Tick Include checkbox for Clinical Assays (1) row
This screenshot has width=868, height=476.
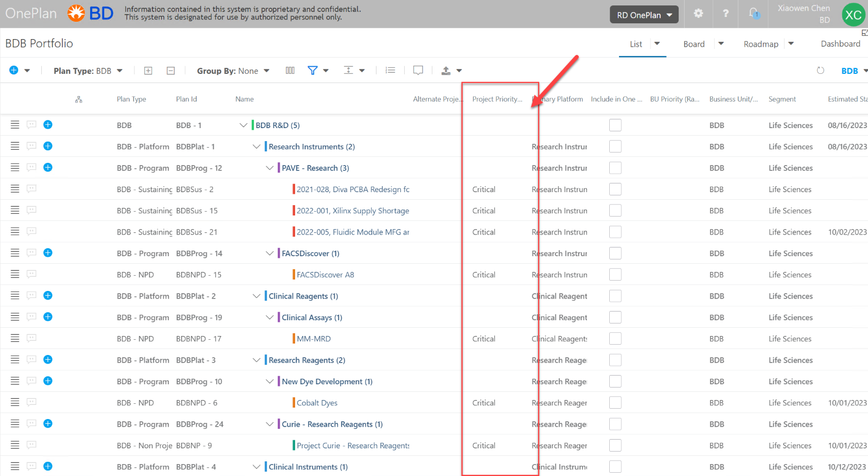pos(615,317)
